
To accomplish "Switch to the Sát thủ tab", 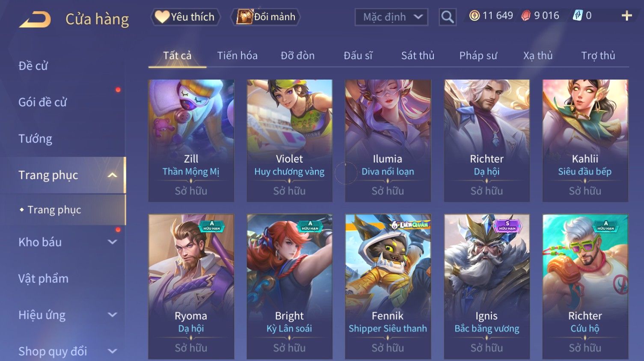I will pyautogui.click(x=418, y=56).
